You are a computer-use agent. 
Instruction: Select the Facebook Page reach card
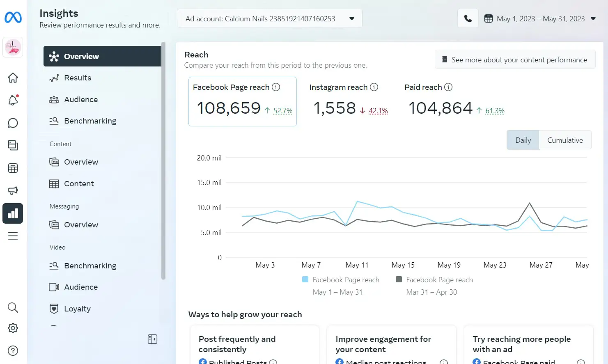[242, 101]
